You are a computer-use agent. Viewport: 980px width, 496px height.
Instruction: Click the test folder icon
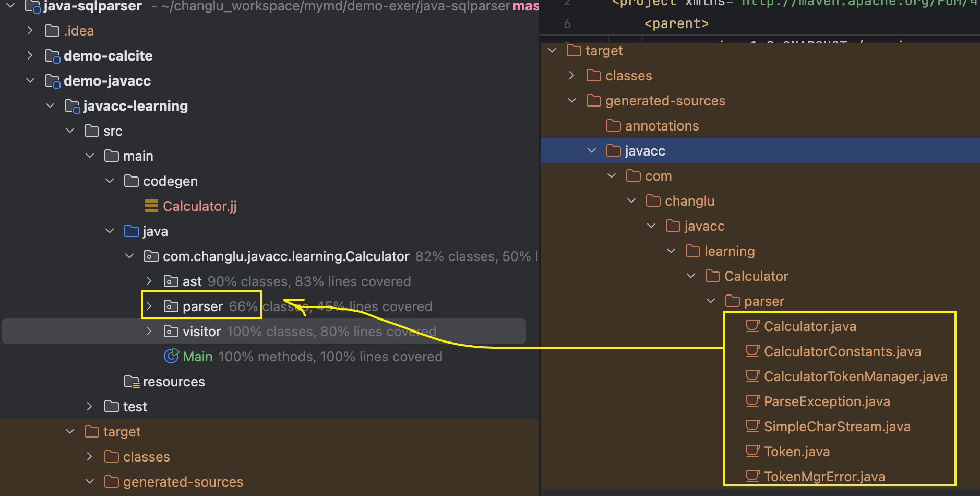112,406
